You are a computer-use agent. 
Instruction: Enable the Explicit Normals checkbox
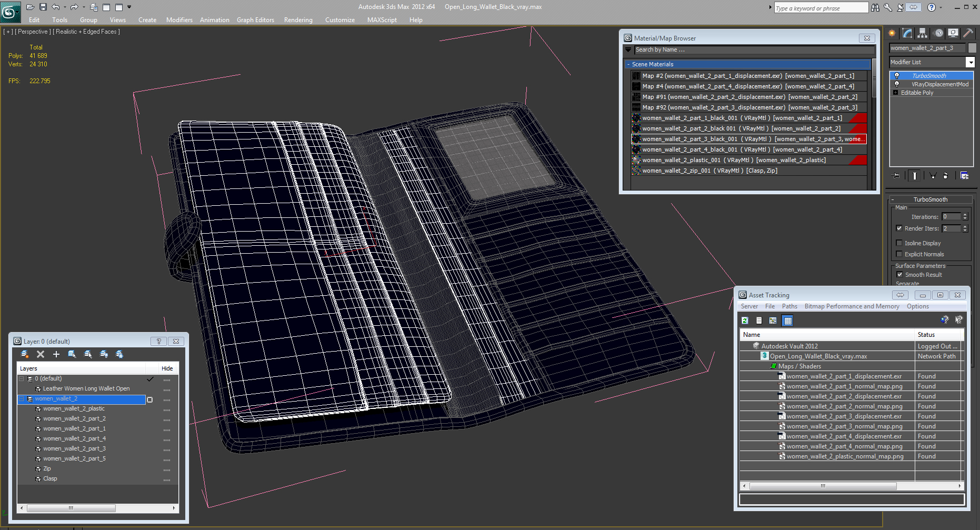click(x=899, y=254)
